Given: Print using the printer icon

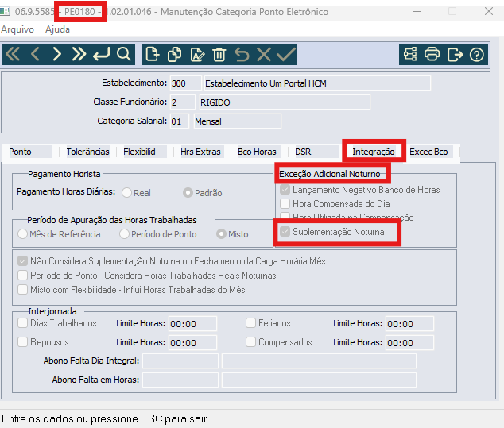Looking at the screenshot, I should click(432, 54).
